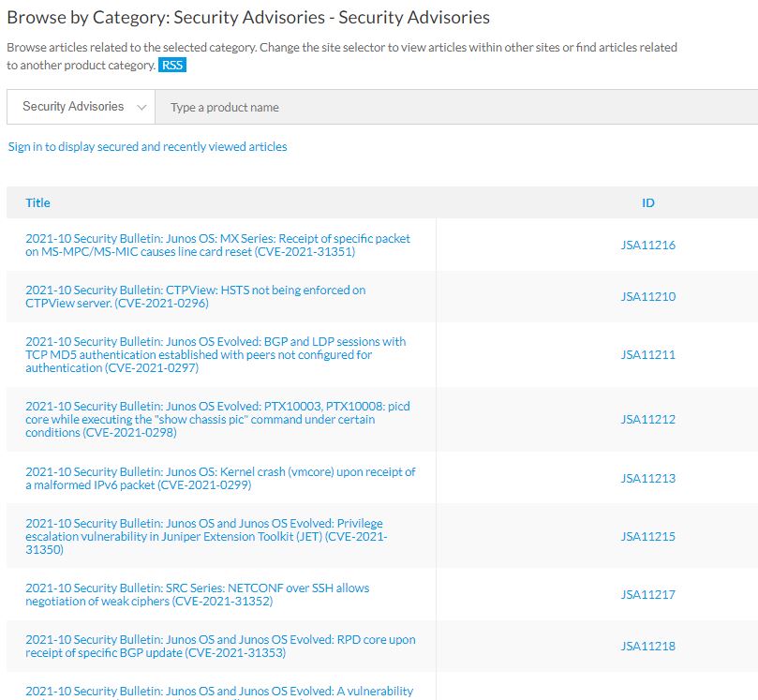Screen dimensions: 758x700
Task: Click the 'Type a product name' search field
Action: (x=456, y=107)
